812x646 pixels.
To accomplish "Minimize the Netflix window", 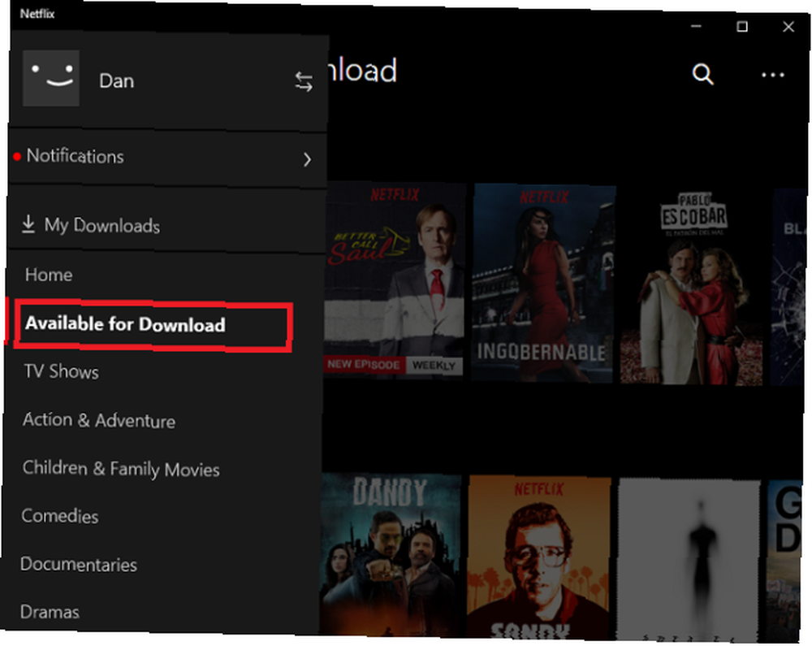I will [x=697, y=26].
